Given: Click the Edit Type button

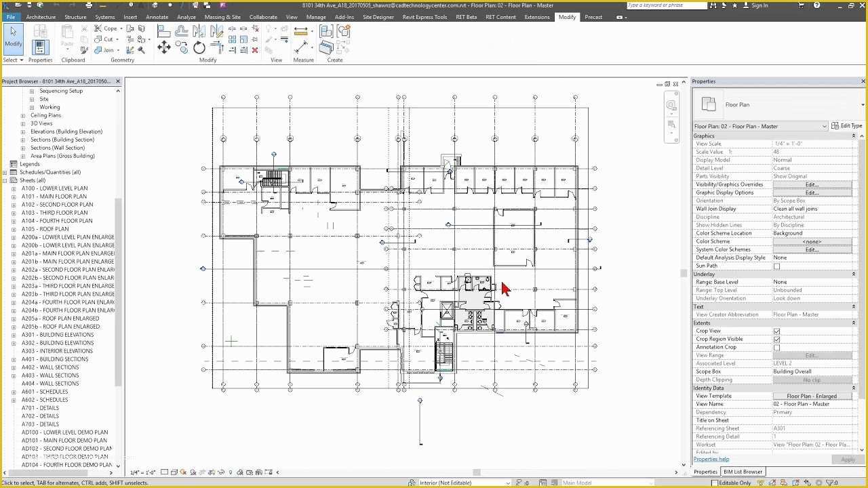Looking at the screenshot, I should pos(848,126).
